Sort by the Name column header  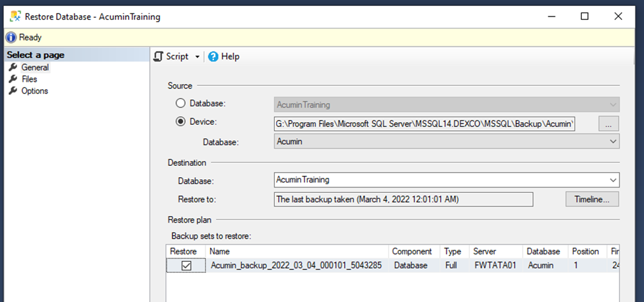pyautogui.click(x=298, y=252)
